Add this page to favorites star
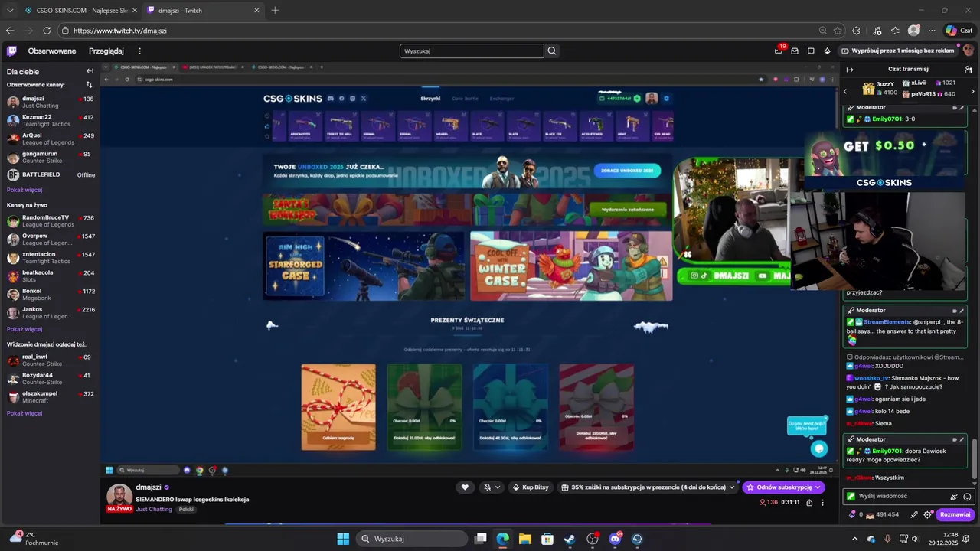Viewport: 980px width, 551px height. pyautogui.click(x=838, y=31)
